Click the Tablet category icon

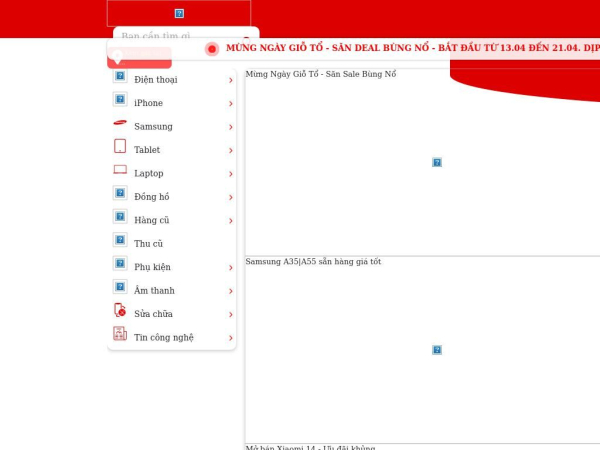120,146
